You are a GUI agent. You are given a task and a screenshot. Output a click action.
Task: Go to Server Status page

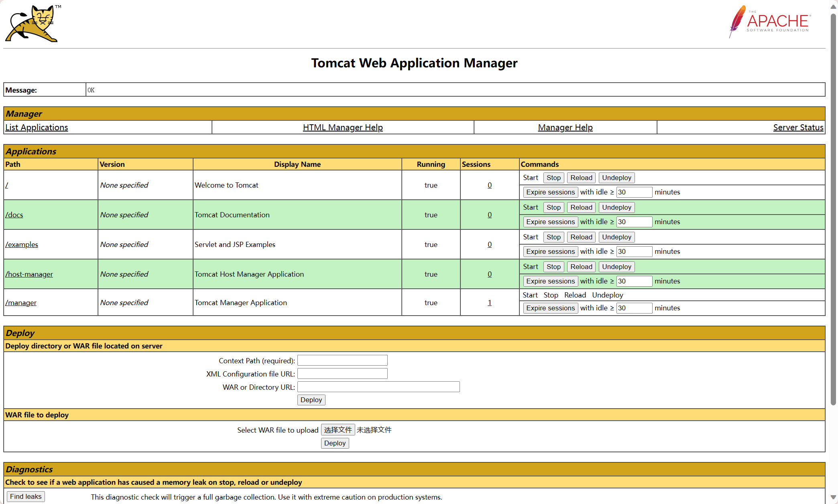[798, 128]
